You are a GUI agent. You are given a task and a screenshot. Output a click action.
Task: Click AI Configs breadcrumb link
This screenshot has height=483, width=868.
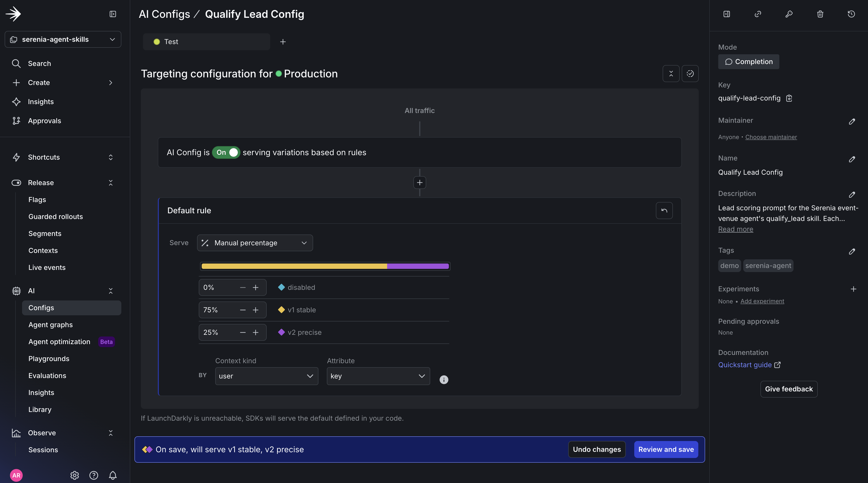point(164,14)
